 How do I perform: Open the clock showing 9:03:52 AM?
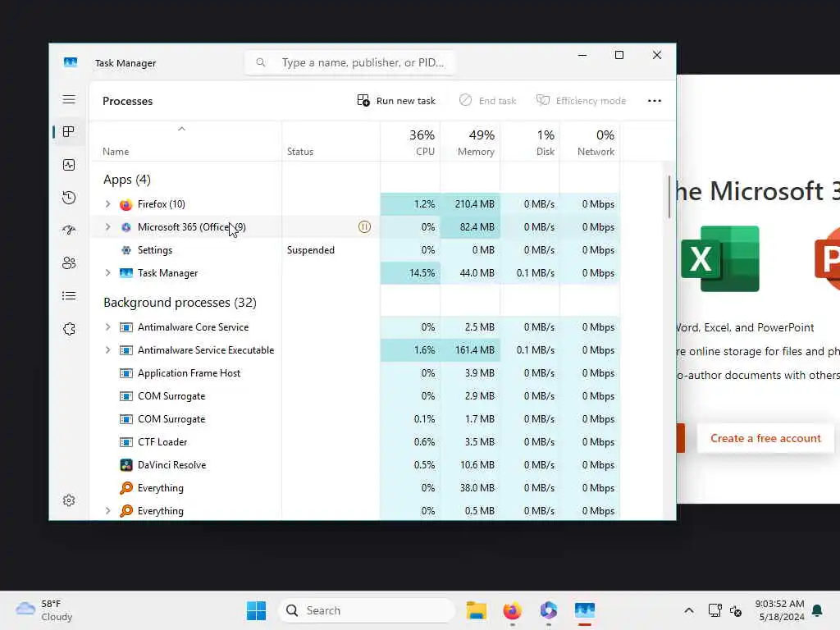tap(779, 610)
